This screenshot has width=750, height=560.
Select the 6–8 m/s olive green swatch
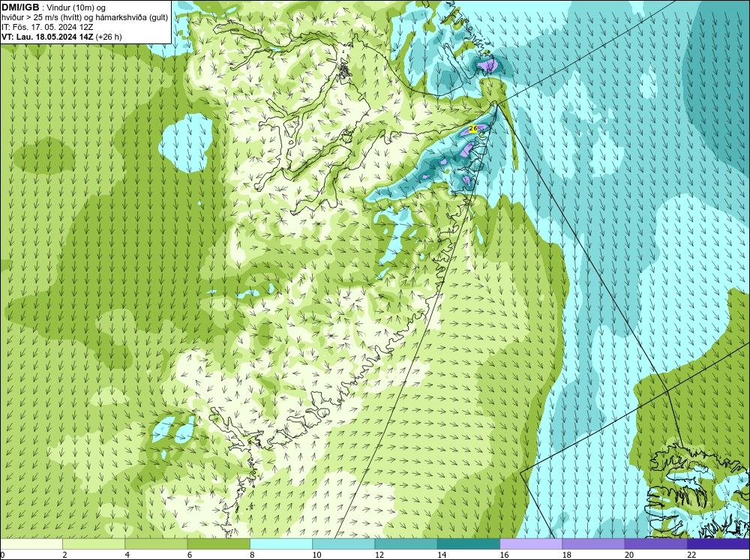[218, 544]
